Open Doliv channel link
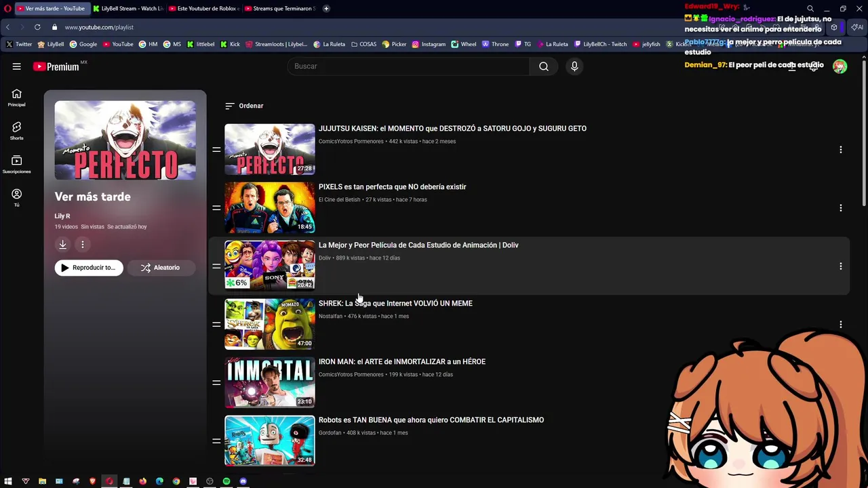This screenshot has height=488, width=868. click(x=325, y=258)
